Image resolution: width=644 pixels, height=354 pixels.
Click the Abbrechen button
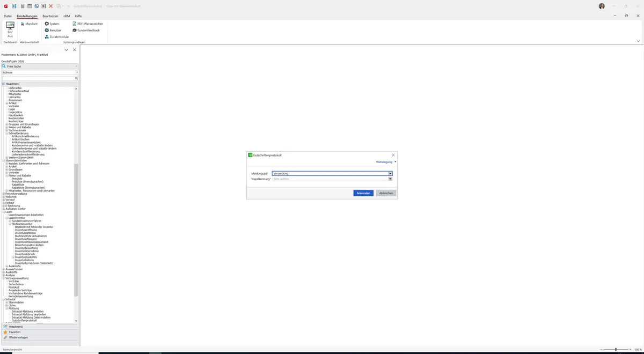[x=386, y=193]
